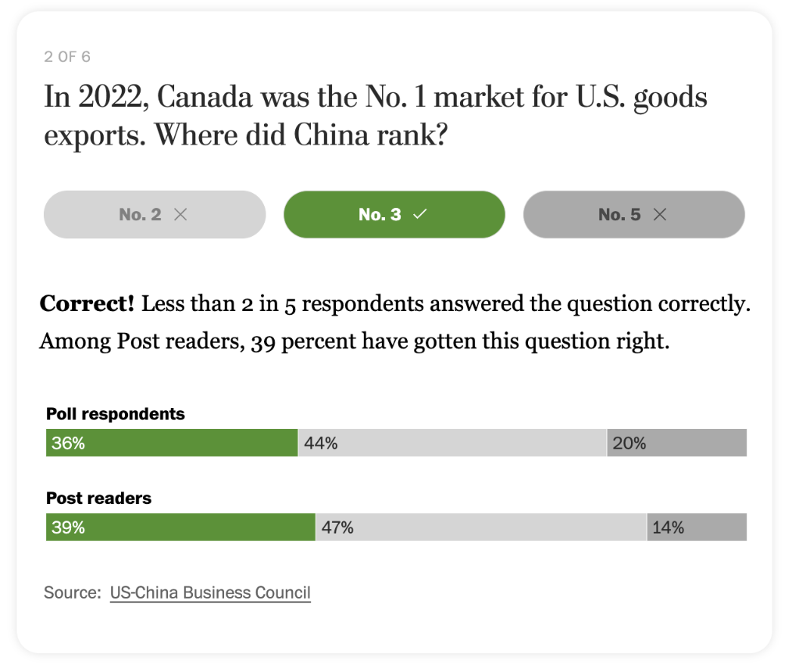The width and height of the screenshot is (799, 672).
Task: Click the Post readers label
Action: [x=98, y=498]
